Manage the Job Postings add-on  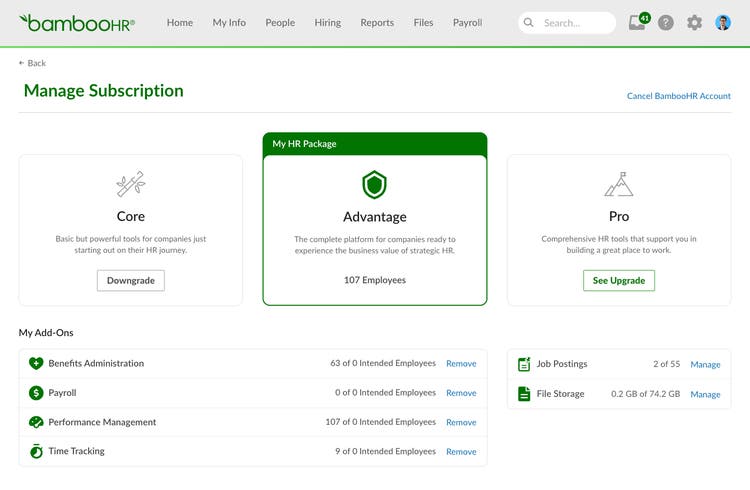(x=705, y=365)
